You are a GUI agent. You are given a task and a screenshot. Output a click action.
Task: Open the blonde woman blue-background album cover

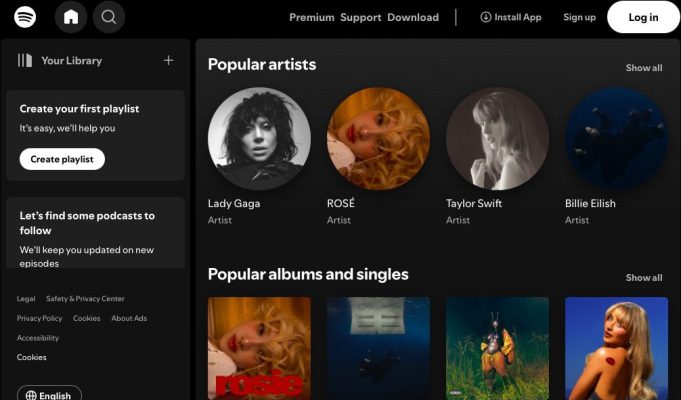[616, 348]
